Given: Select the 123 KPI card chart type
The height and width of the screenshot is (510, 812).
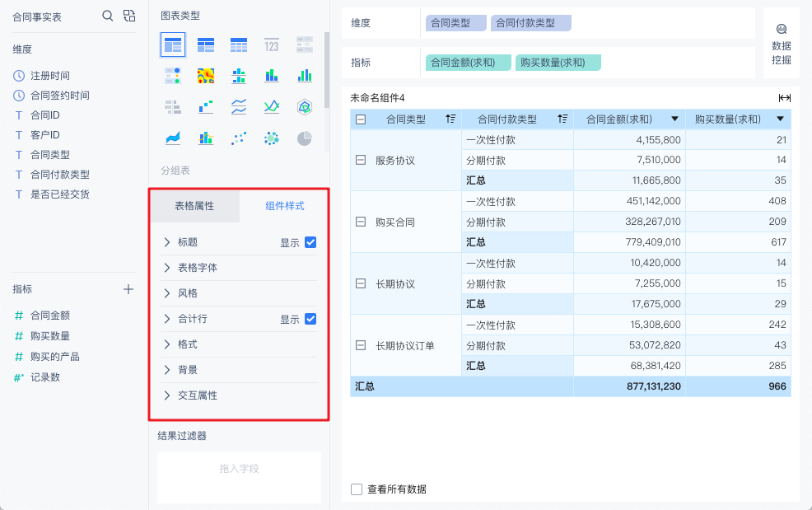Looking at the screenshot, I should coord(272,45).
